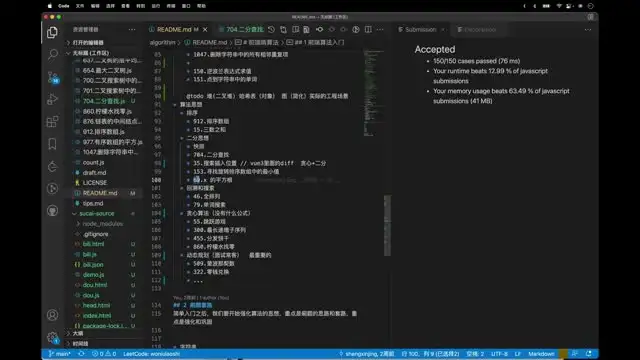Click the LF line ending in status bar
This screenshot has width=640, height=360.
(518, 353)
